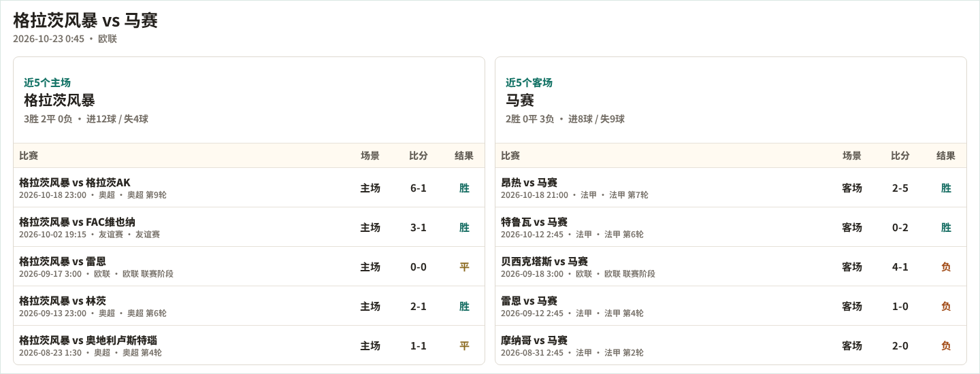The image size is (980, 374).
Task: Click the 0-2 score cell
Action: pos(900,227)
